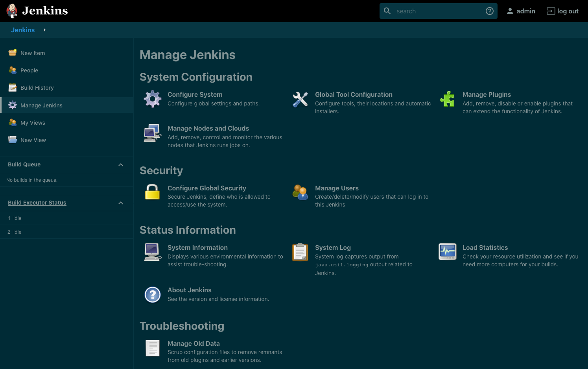The width and height of the screenshot is (588, 369).
Task: Open the search help question icon
Action: click(490, 11)
